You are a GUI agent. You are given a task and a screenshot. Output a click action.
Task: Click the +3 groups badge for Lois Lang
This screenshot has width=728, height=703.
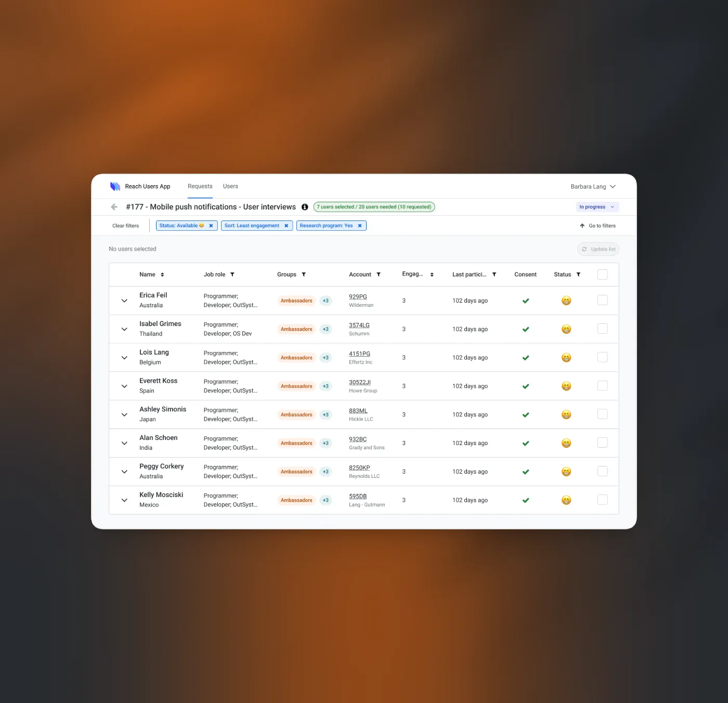click(x=326, y=358)
